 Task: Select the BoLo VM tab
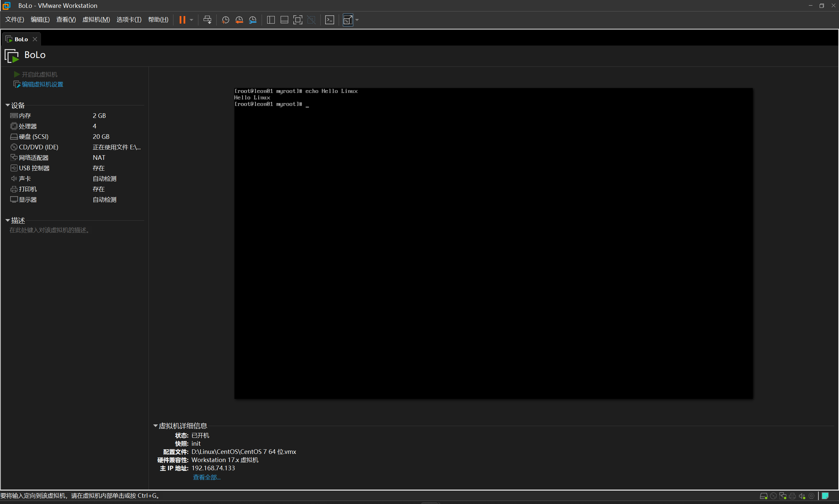click(21, 39)
